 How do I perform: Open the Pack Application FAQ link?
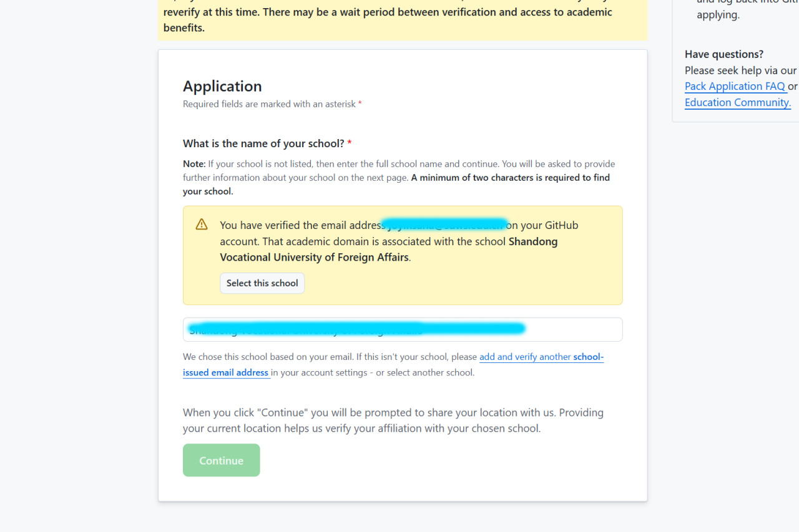tap(735, 86)
